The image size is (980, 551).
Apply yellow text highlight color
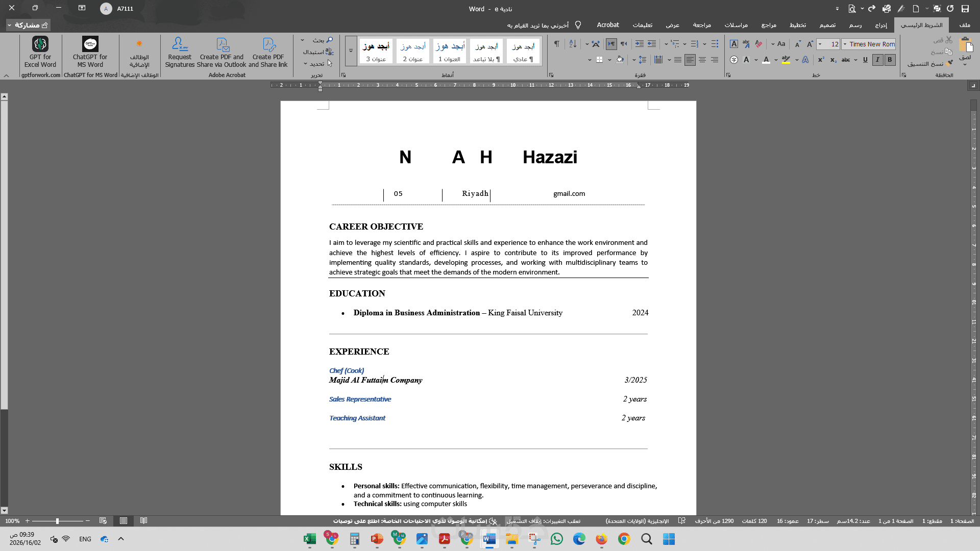click(x=786, y=60)
